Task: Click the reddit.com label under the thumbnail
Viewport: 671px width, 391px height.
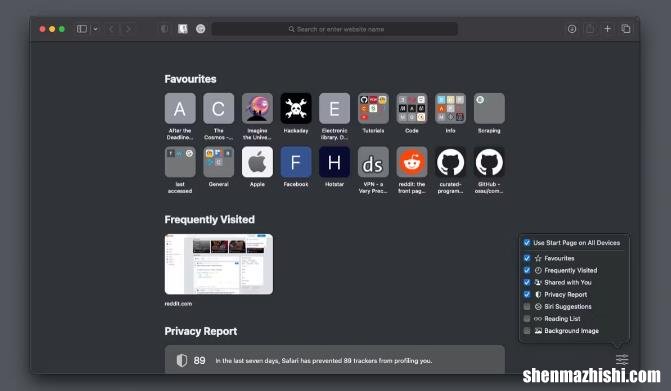Action: click(x=178, y=303)
